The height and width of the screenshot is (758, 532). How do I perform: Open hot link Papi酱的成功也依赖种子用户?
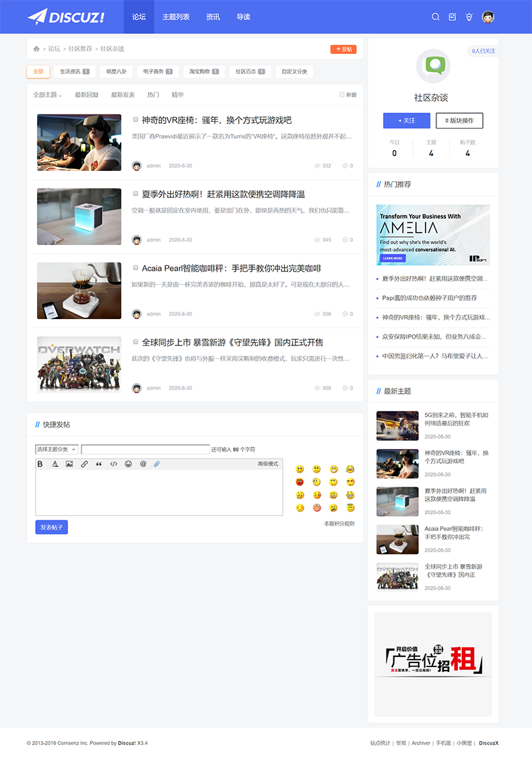click(x=430, y=298)
